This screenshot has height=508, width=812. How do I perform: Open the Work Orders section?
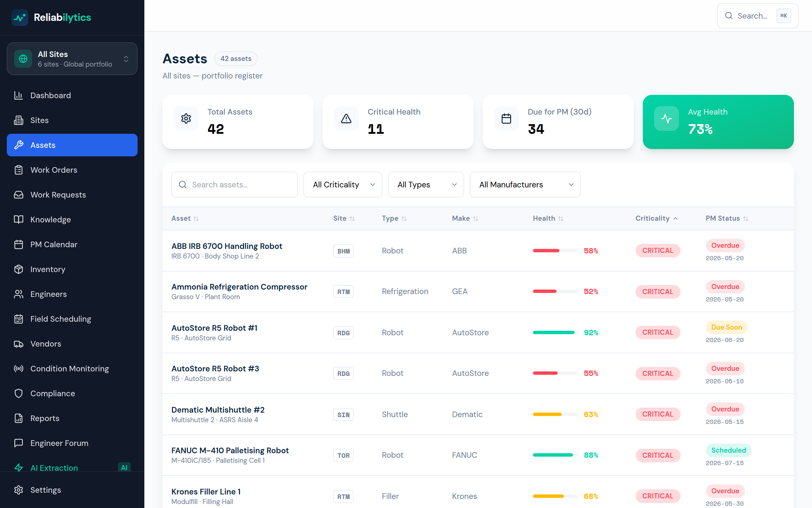click(72, 170)
